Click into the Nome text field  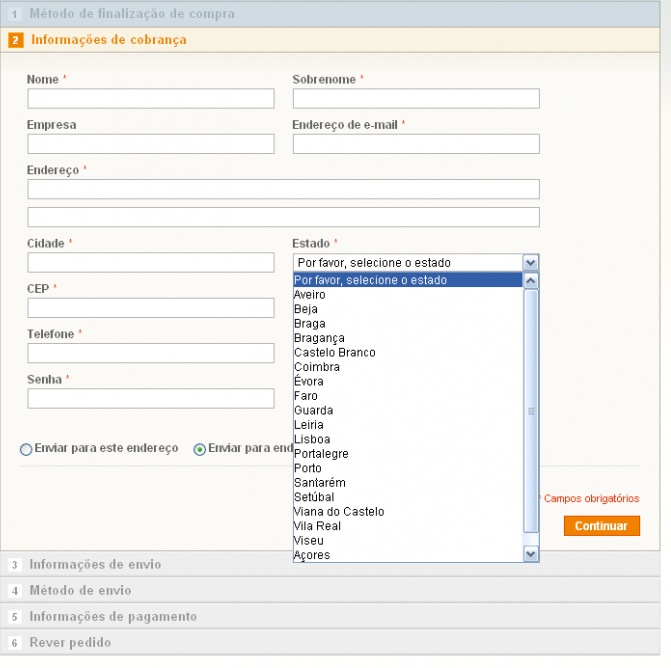[x=150, y=99]
